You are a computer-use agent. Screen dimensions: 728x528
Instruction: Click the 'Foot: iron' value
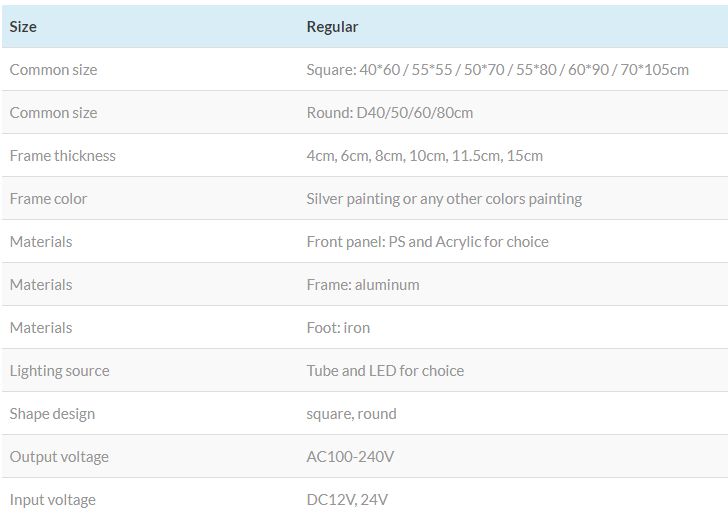[338, 328]
